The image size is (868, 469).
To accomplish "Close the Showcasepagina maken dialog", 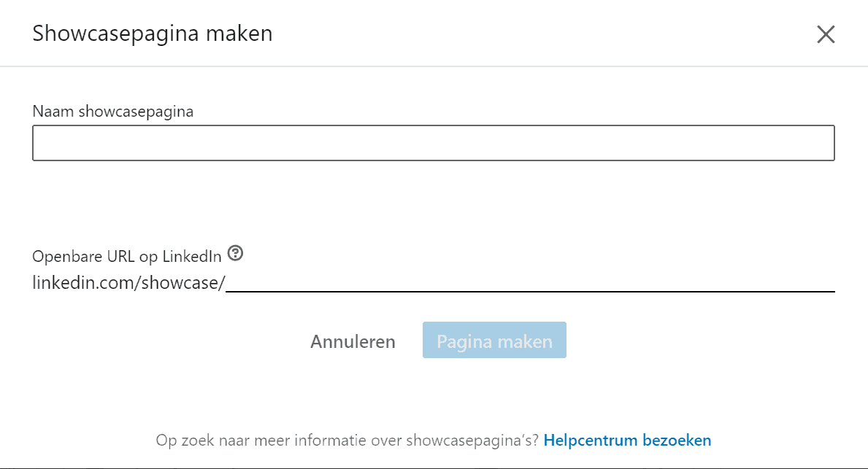I will 826,34.
